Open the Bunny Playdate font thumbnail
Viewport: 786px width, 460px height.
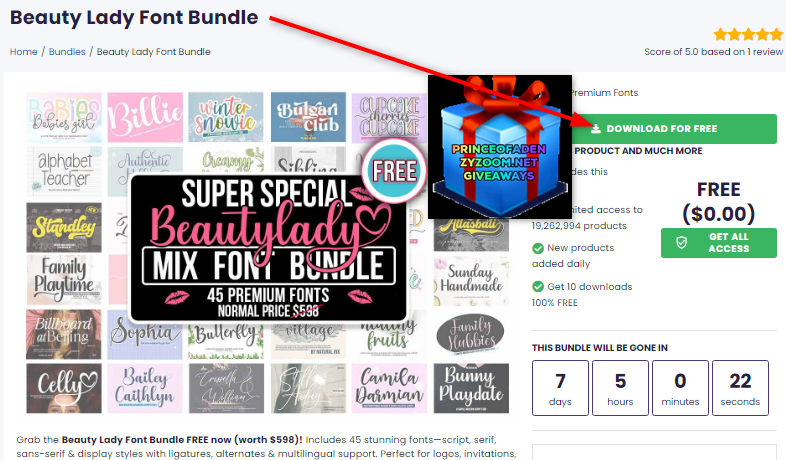coord(471,388)
